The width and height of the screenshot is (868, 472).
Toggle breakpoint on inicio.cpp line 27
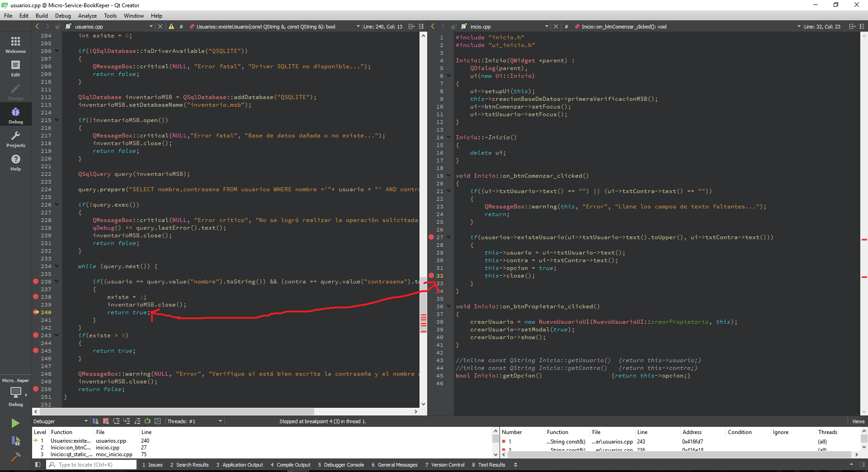(x=431, y=237)
